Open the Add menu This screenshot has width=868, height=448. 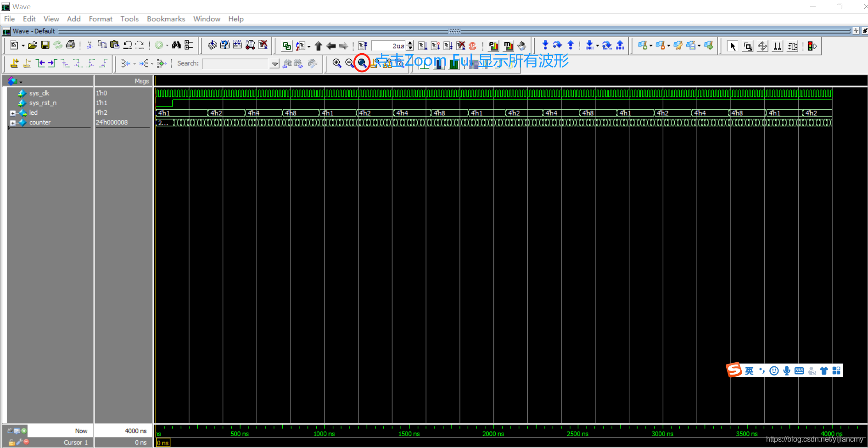[73, 19]
